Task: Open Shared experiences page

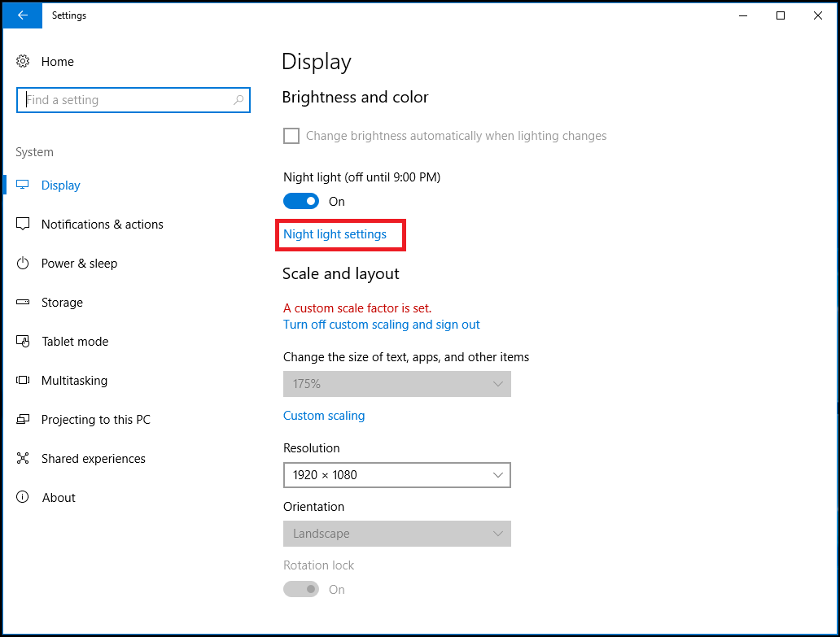Action: point(94,459)
